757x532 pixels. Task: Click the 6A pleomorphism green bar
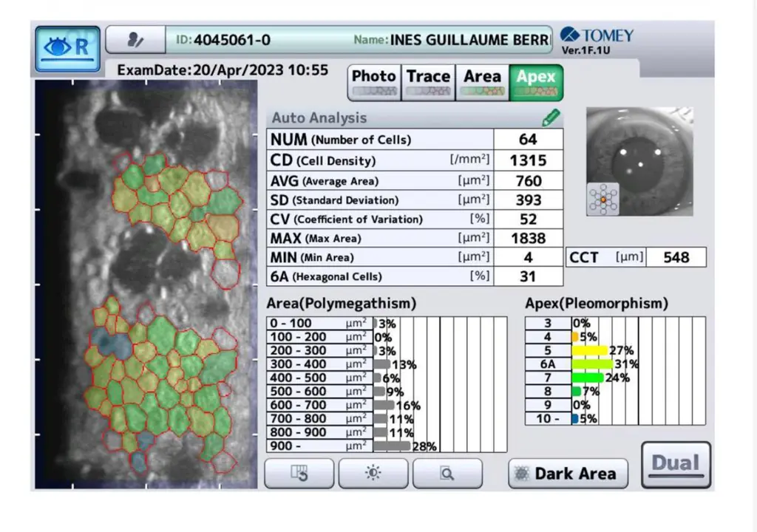(x=592, y=364)
